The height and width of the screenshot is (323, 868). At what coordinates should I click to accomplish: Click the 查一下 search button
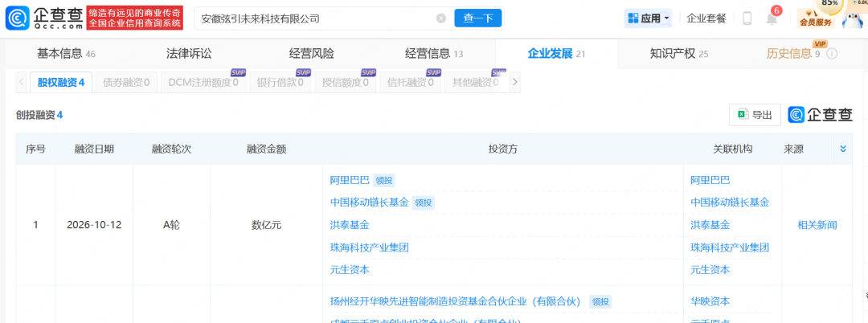coord(477,18)
